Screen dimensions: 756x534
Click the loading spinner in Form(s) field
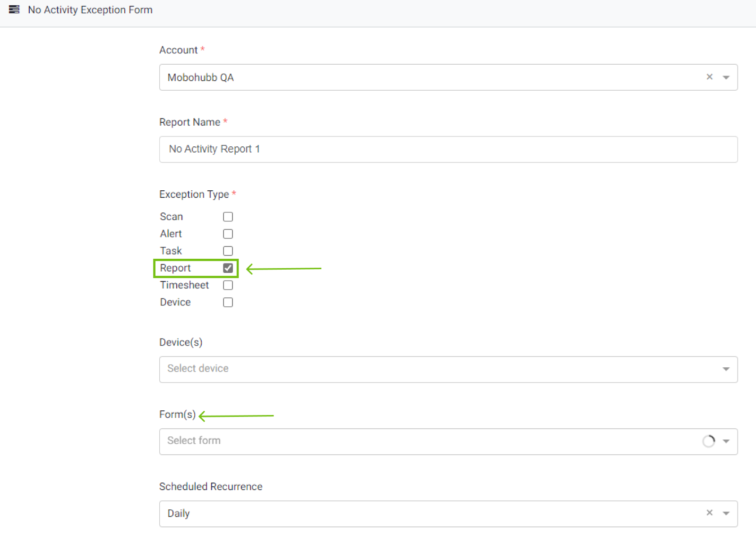pyautogui.click(x=708, y=441)
